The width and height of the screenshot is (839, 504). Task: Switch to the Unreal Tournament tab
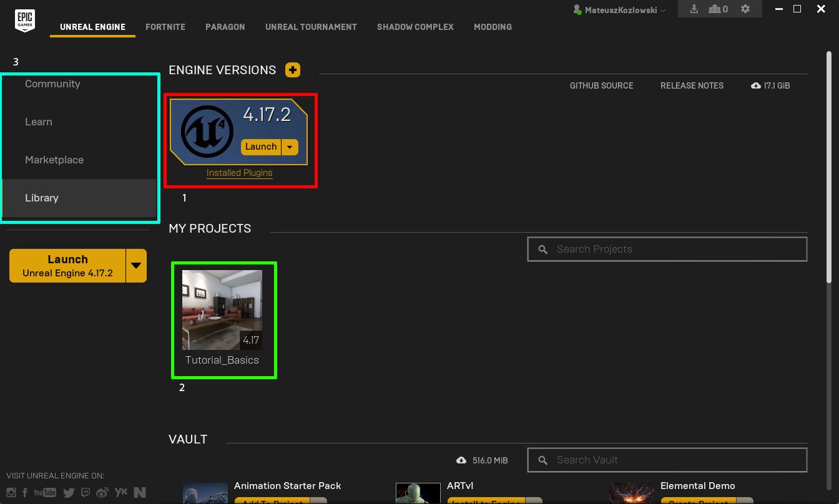pos(311,27)
